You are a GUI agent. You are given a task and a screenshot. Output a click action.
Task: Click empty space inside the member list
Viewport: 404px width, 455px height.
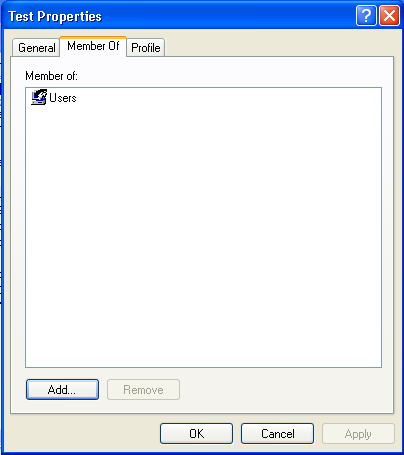click(x=203, y=217)
